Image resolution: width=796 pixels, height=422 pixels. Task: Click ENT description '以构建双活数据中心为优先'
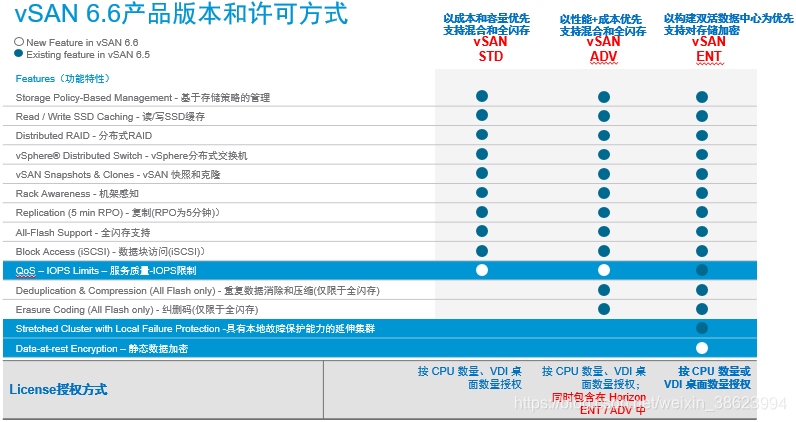pyautogui.click(x=728, y=18)
